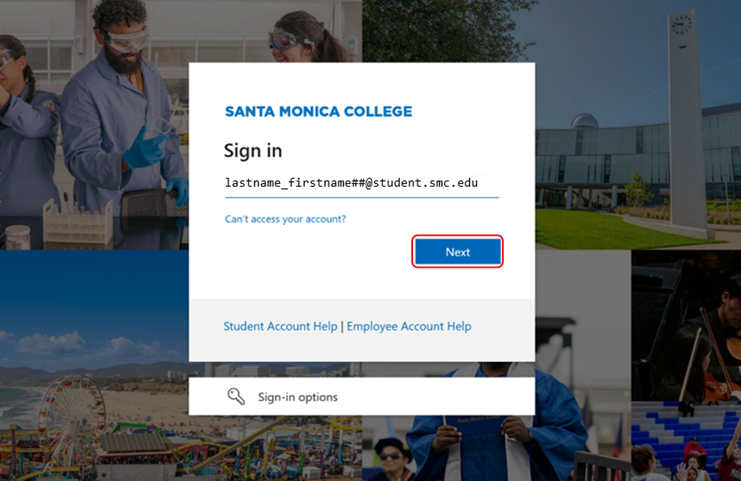Focus the student email address field
The image size is (741, 481).
click(x=361, y=184)
